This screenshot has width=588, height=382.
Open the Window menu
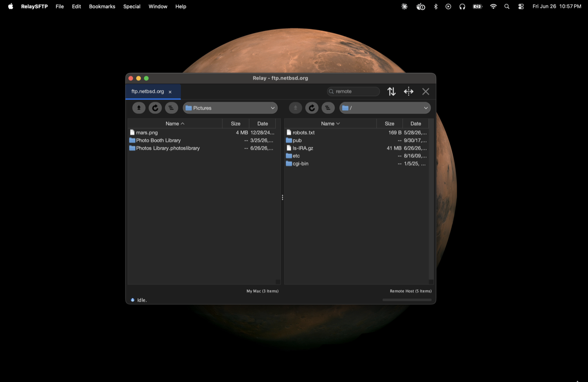pos(158,6)
